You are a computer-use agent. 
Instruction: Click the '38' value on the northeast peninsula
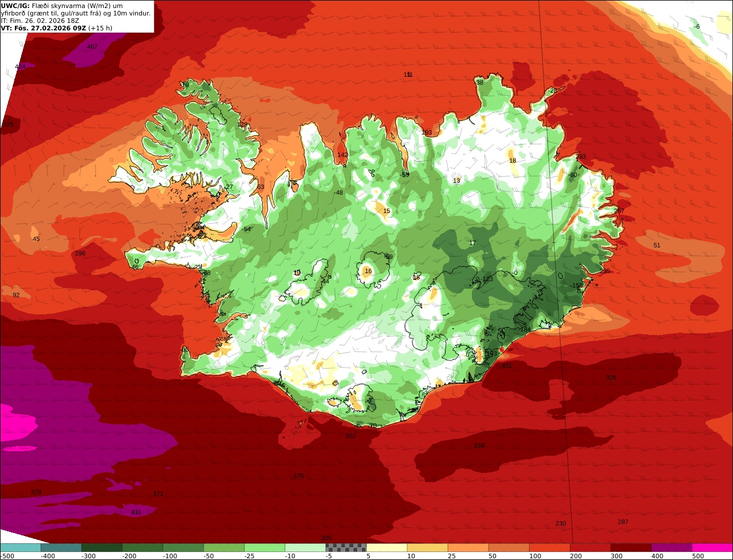(480, 82)
